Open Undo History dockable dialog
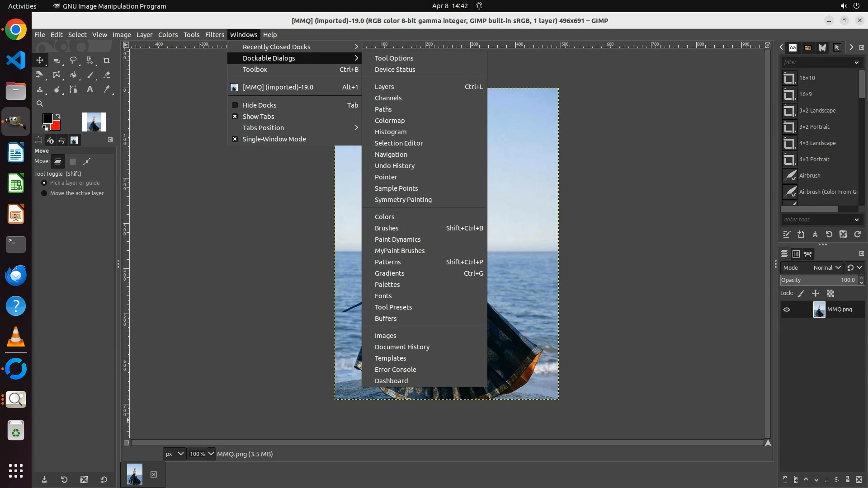 [394, 166]
